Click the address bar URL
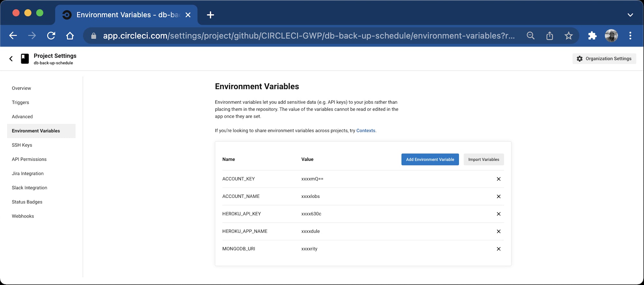This screenshot has height=285, width=644. pyautogui.click(x=308, y=36)
